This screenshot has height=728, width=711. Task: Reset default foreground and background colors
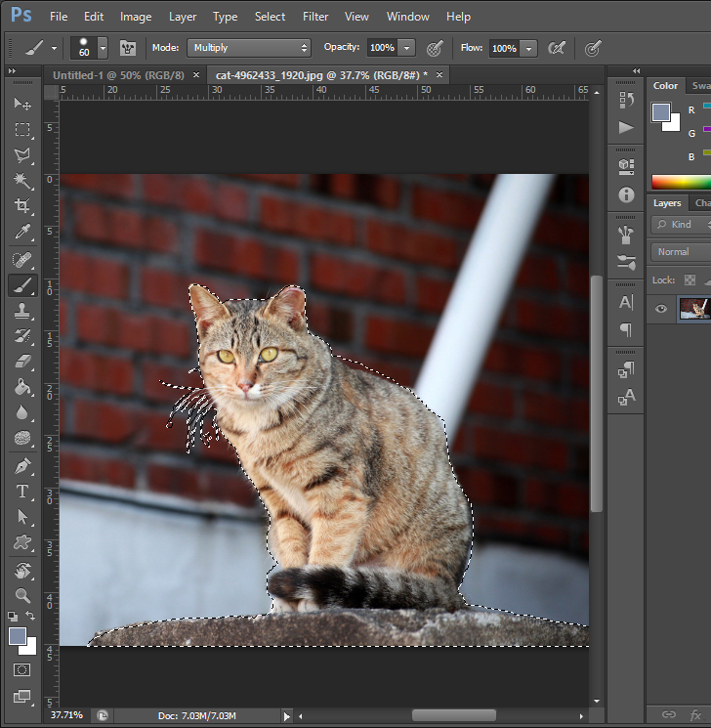[x=13, y=616]
